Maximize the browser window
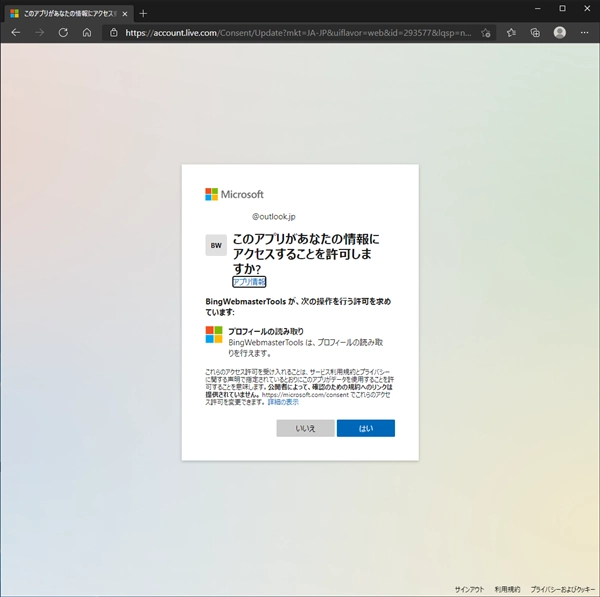Viewport: 600px width, 597px height. pyautogui.click(x=562, y=8)
